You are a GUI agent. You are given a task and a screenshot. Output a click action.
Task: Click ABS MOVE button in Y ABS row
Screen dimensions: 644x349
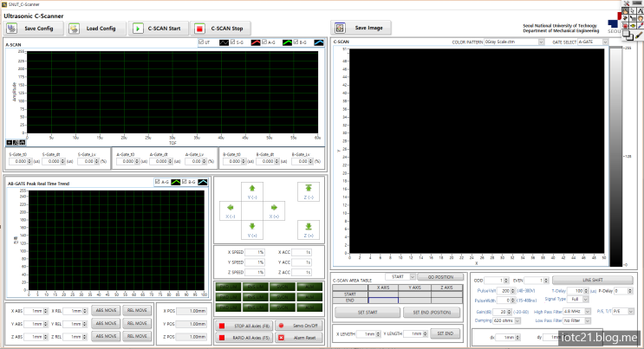(x=106, y=323)
